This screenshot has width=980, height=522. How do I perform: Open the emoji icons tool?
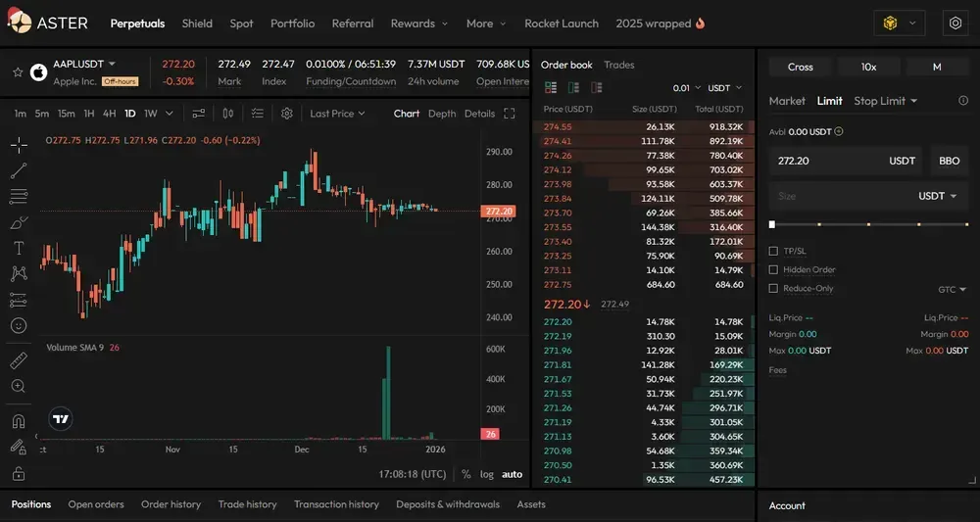click(19, 325)
